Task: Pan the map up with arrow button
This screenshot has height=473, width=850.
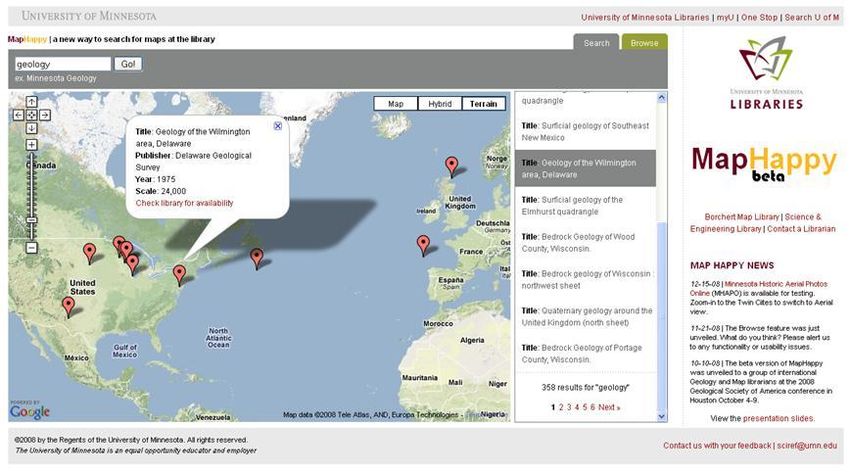Action: coord(31,102)
